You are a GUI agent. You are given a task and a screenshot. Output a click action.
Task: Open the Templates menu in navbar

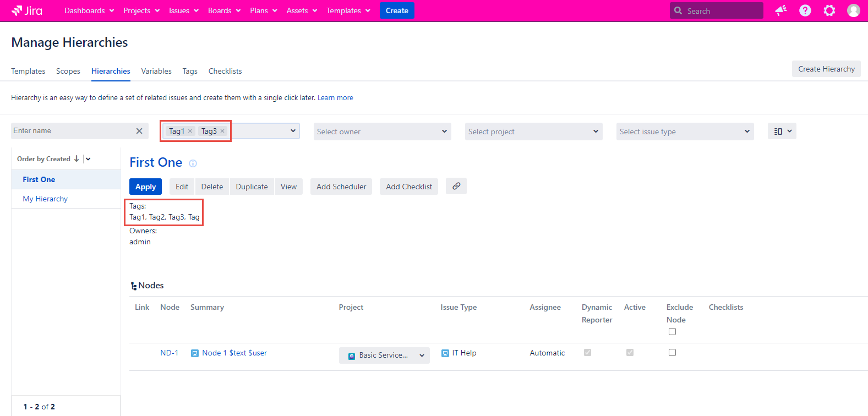(348, 10)
